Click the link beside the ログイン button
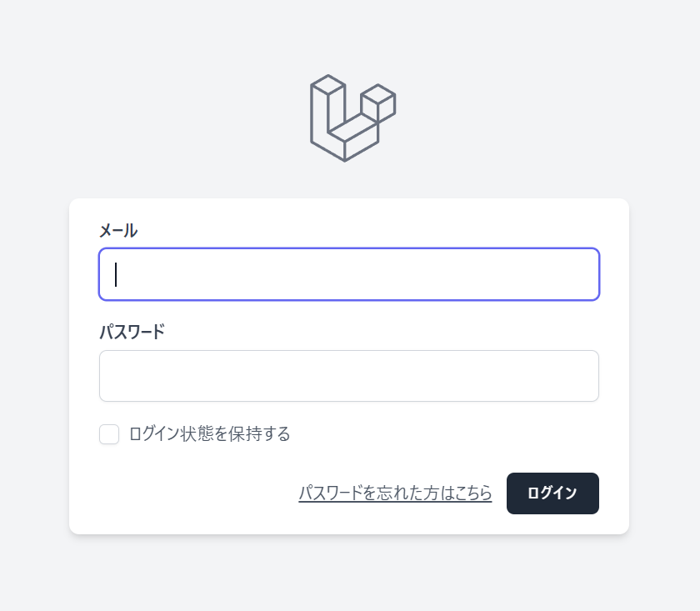 click(395, 493)
